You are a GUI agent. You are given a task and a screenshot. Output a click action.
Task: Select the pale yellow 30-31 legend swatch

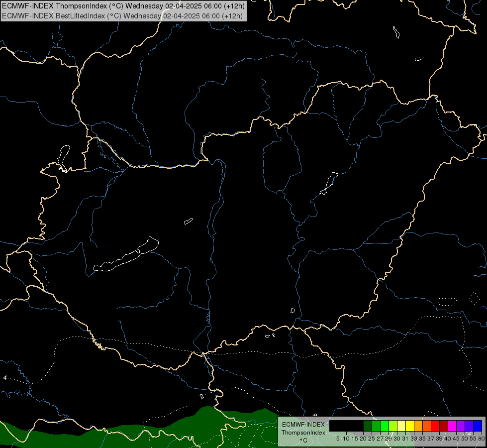point(401,426)
